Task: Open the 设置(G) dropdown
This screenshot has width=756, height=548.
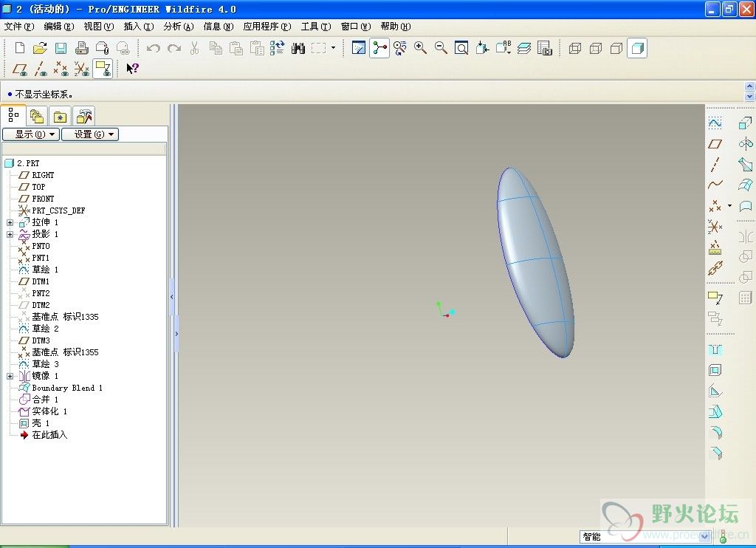Action: click(x=90, y=134)
